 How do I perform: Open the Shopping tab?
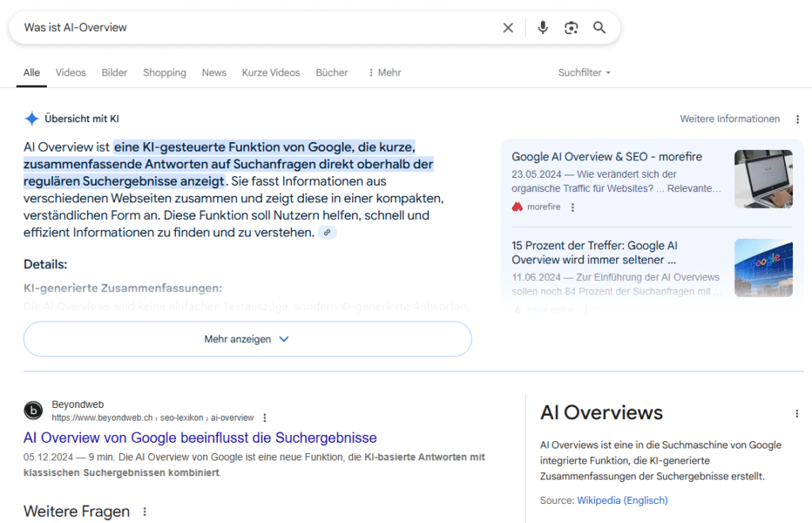165,72
